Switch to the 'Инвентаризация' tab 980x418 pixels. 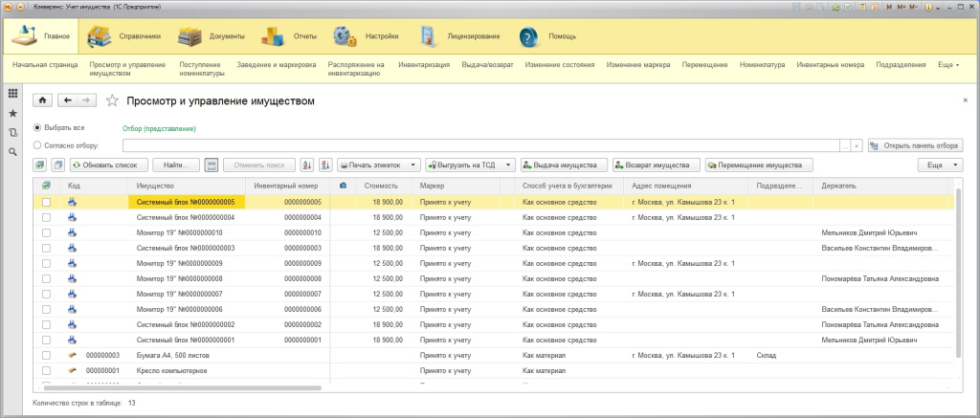click(424, 65)
